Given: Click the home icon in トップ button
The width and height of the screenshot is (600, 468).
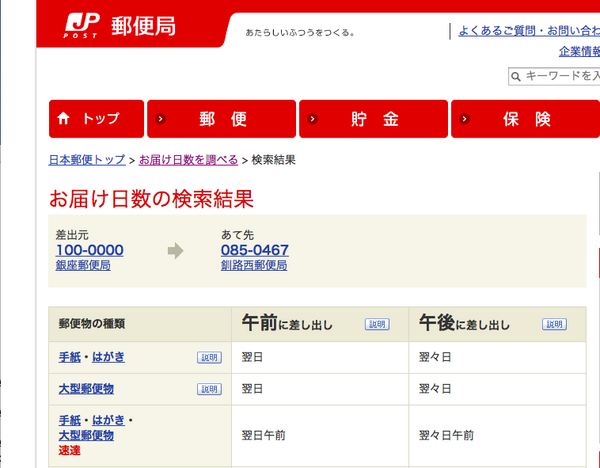Looking at the screenshot, I should 65,119.
